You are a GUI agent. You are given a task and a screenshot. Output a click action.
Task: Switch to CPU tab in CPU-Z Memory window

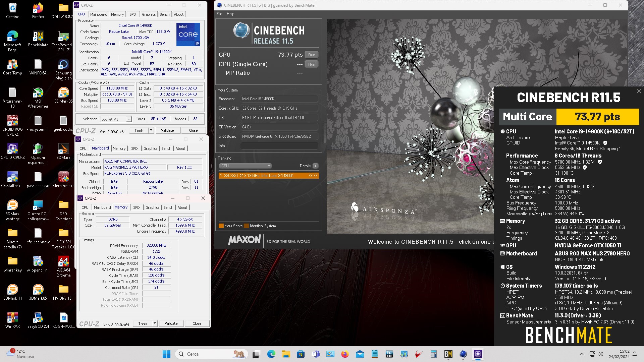tap(85, 207)
